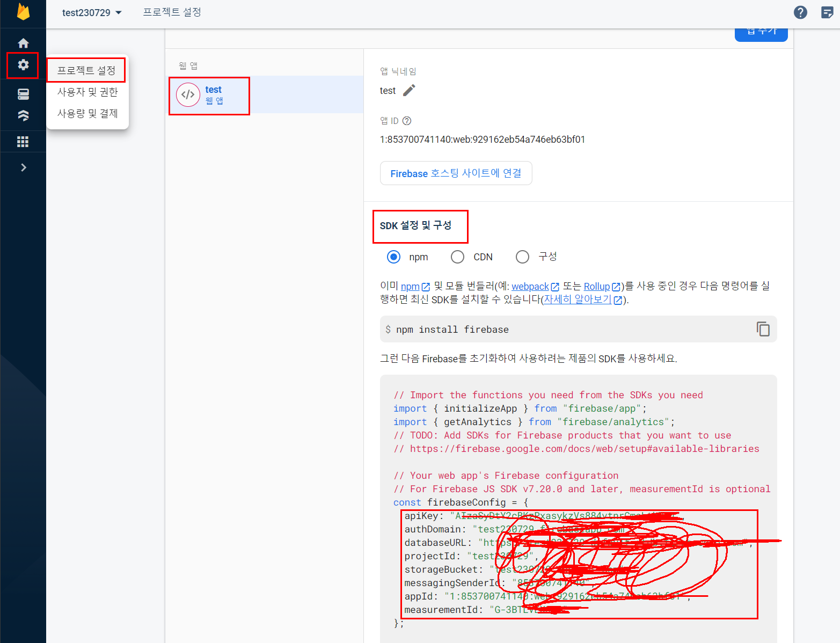Click the app ID value text

(x=483, y=140)
